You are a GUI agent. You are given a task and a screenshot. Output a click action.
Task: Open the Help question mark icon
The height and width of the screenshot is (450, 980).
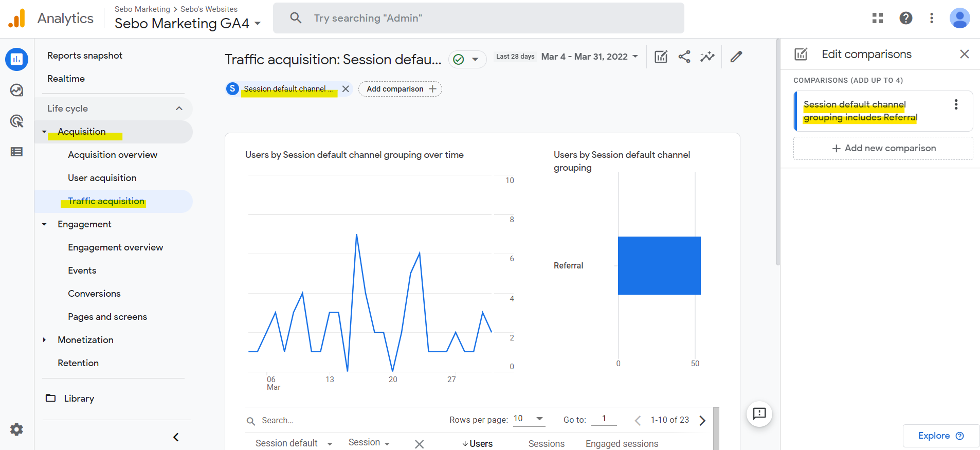click(x=906, y=18)
